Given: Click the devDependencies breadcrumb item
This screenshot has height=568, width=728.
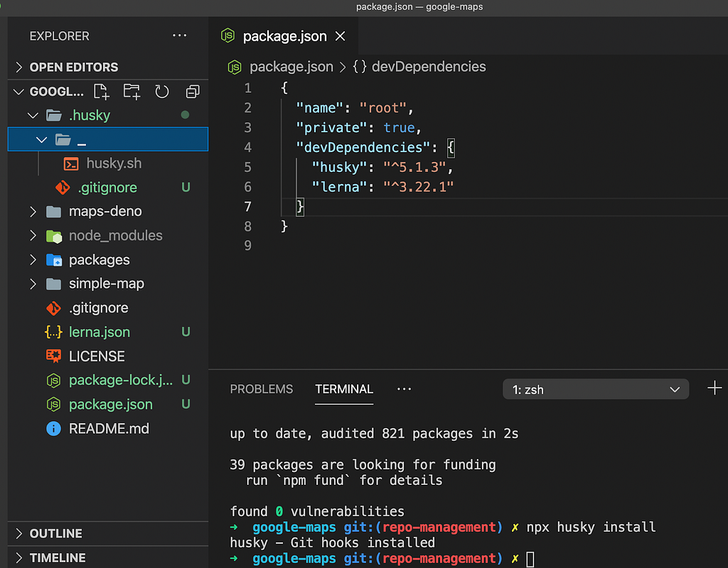Looking at the screenshot, I should tap(429, 67).
